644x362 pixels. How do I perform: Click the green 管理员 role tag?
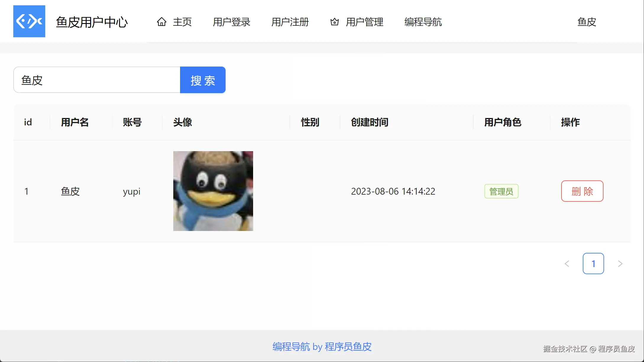[x=501, y=191]
